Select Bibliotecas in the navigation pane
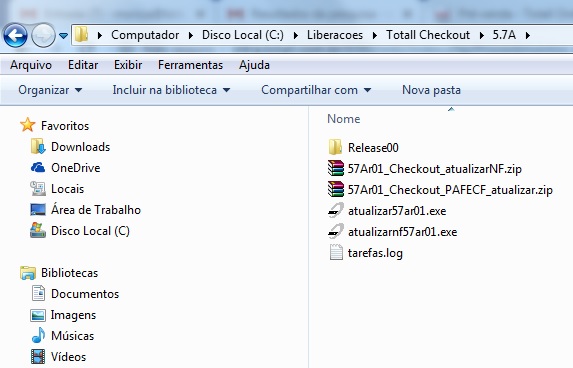This screenshot has height=368, width=573. pyautogui.click(x=69, y=273)
